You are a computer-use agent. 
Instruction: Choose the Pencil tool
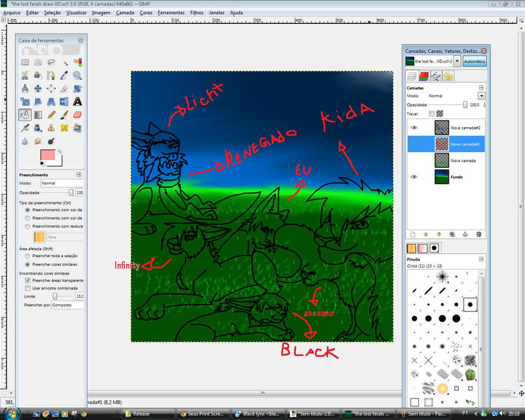click(51, 115)
